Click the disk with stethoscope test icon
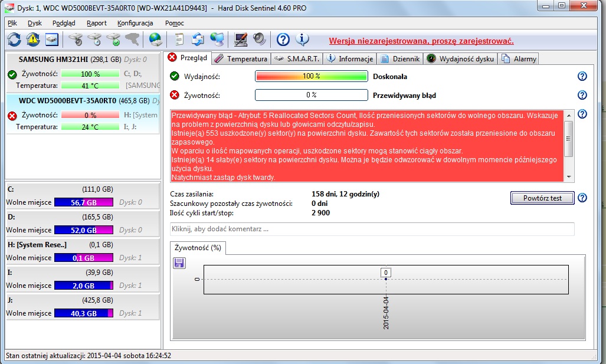The image size is (606, 364). 76,40
